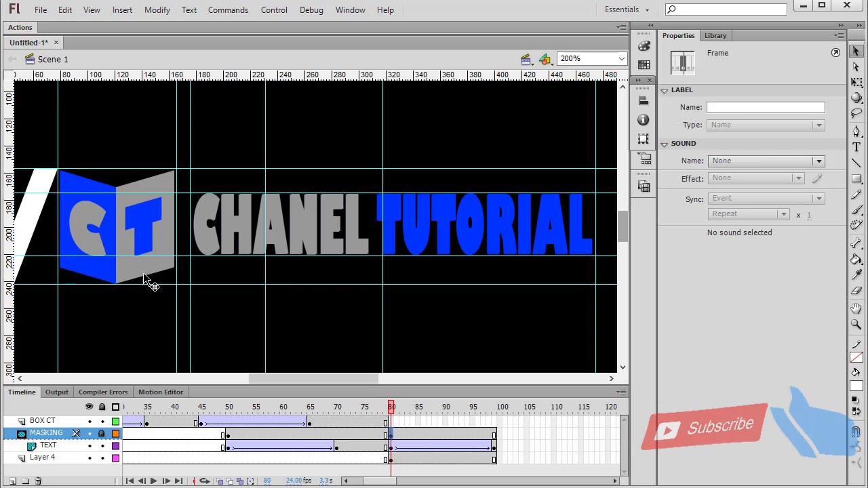The height and width of the screenshot is (488, 868).
Task: Open the Align panel icon
Action: 644,100
